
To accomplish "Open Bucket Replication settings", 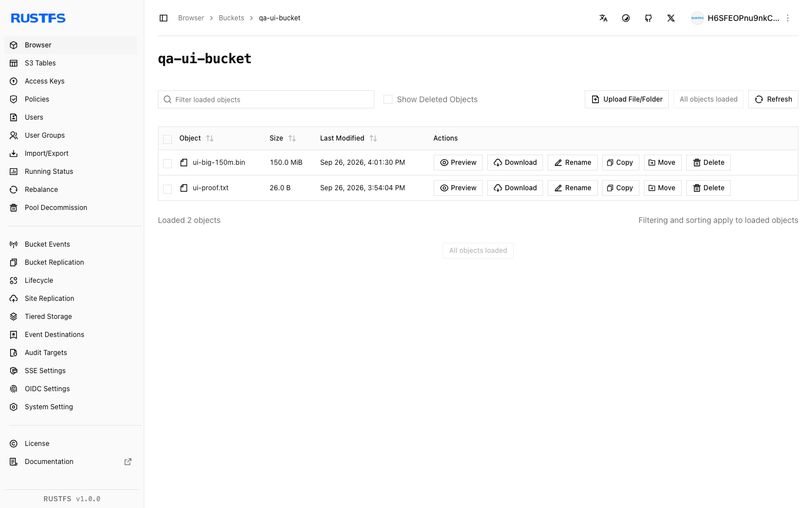I will [70, 262].
